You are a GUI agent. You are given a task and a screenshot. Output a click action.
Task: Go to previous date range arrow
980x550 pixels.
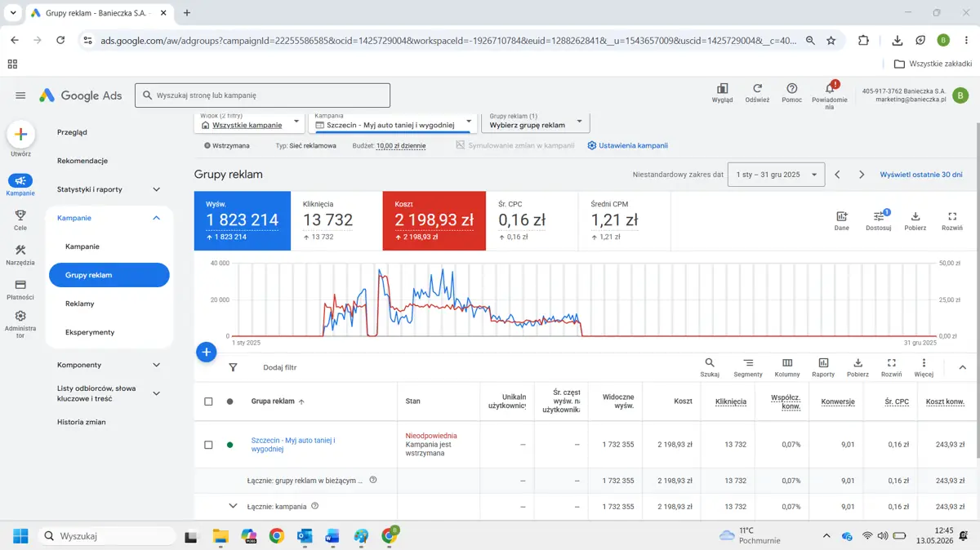click(x=837, y=175)
